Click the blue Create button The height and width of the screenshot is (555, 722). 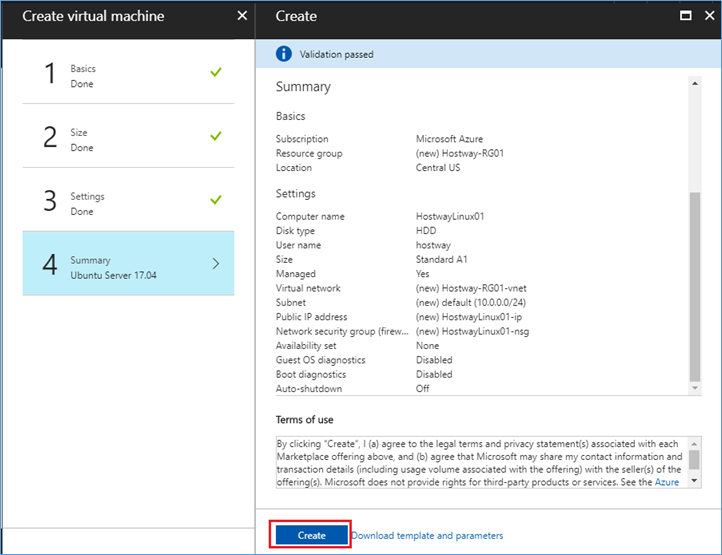311,535
